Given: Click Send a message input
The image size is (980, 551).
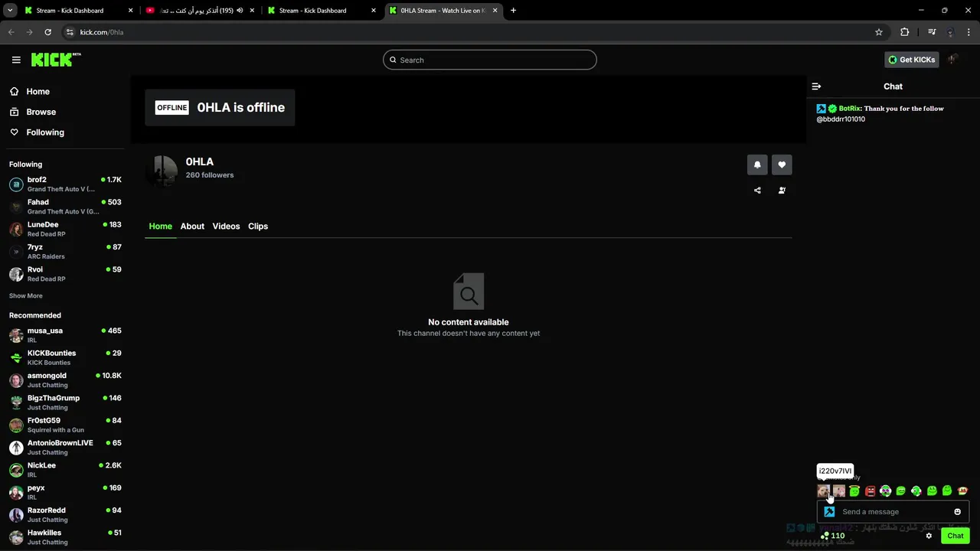Looking at the screenshot, I should click(x=893, y=512).
